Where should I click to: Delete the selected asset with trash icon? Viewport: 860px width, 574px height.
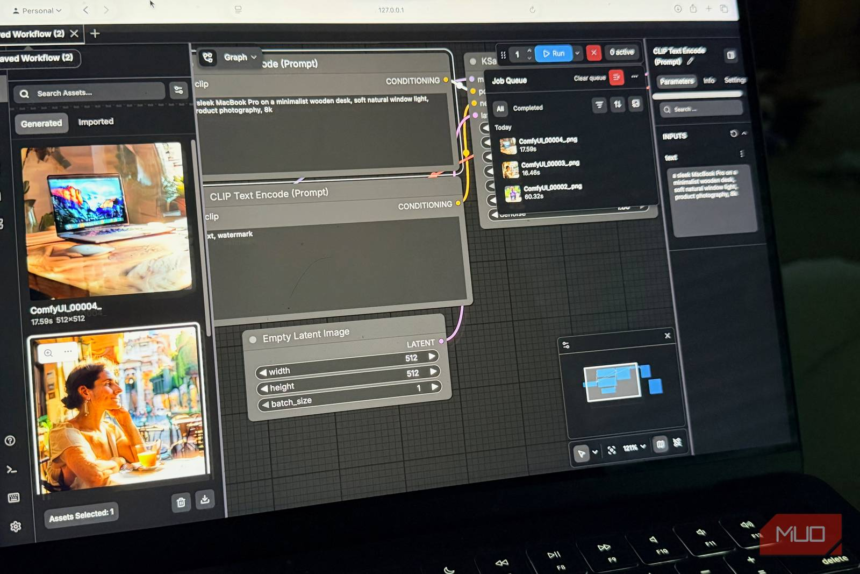point(181,502)
